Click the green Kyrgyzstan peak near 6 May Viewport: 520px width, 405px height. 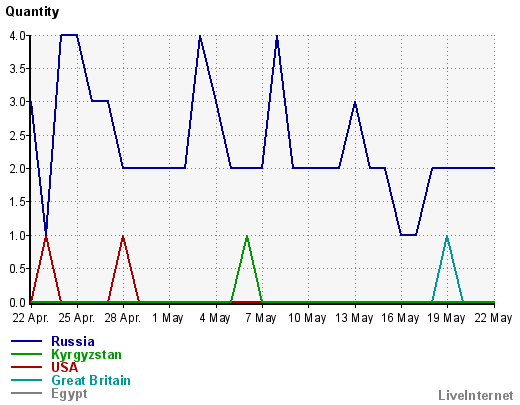pyautogui.click(x=247, y=236)
